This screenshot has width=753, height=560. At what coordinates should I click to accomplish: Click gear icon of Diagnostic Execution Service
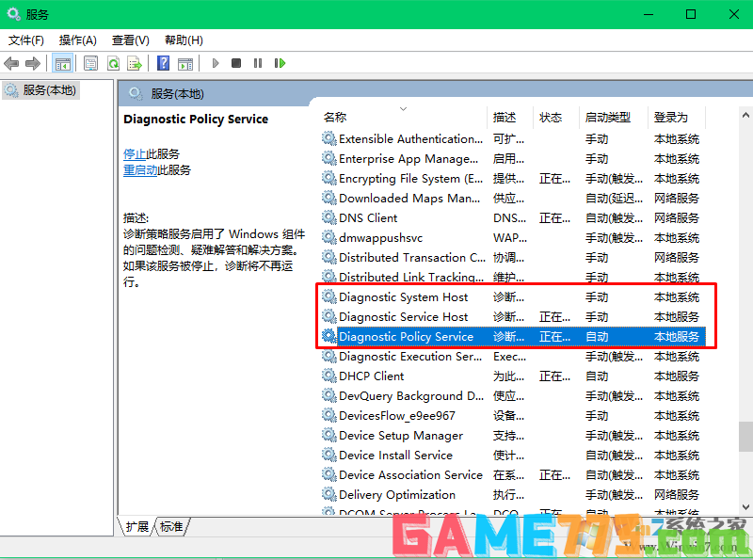(328, 357)
